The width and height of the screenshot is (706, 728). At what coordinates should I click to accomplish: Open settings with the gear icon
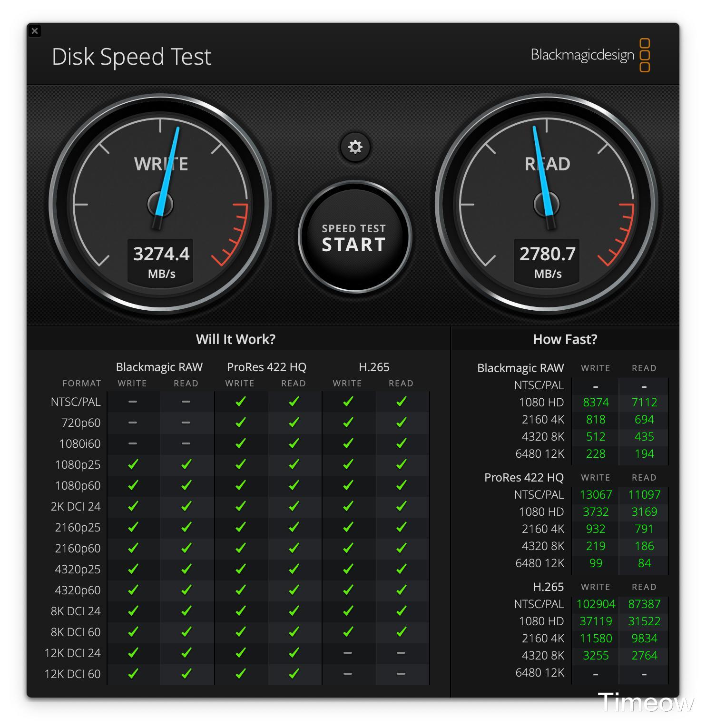coord(355,147)
